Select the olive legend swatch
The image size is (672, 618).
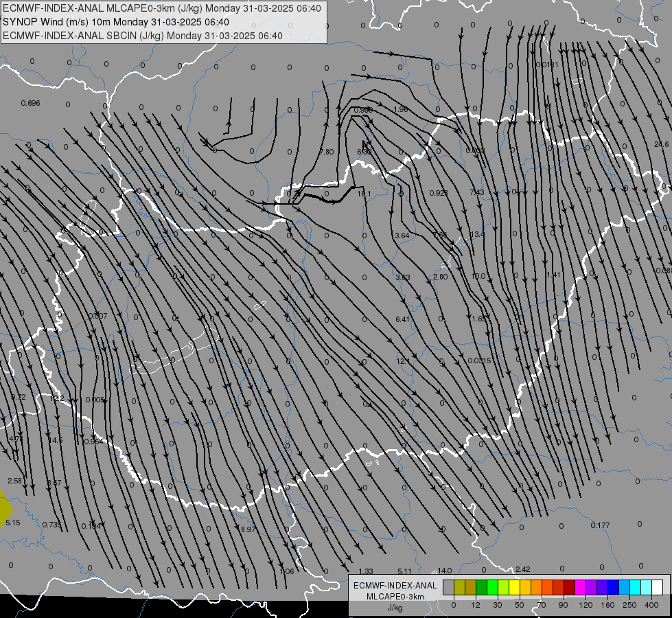click(x=459, y=587)
